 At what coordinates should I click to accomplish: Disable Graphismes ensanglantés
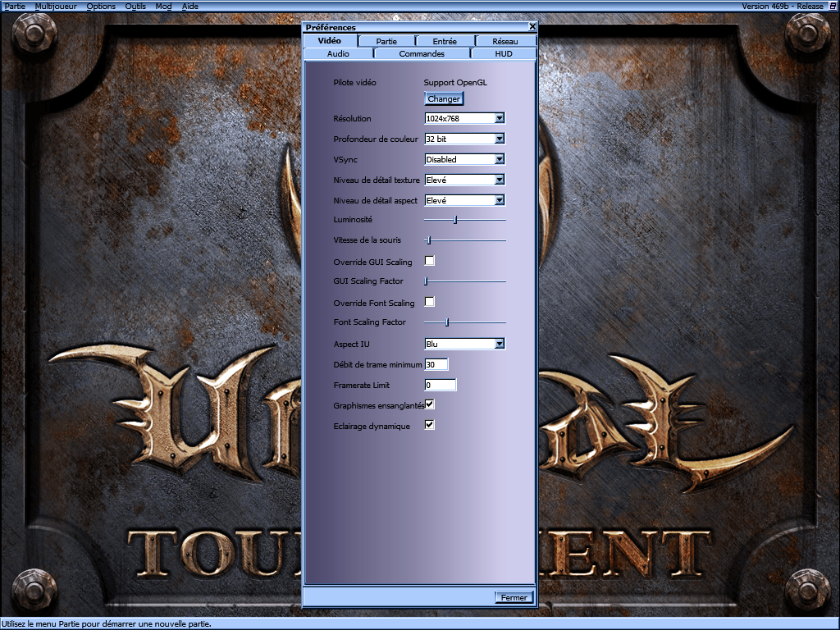[429, 404]
